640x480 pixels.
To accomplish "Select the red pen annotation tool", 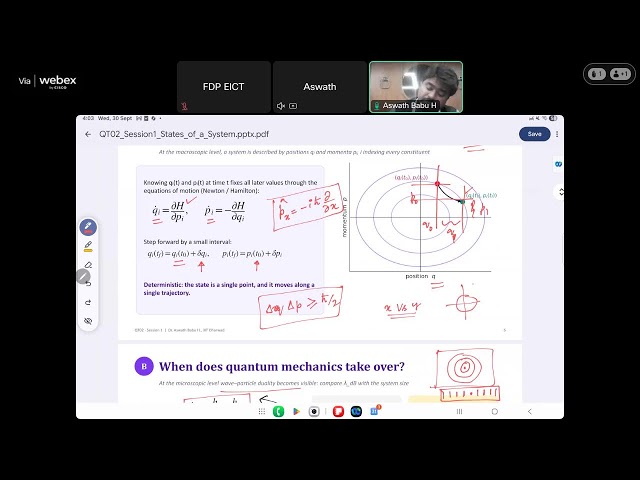I will pyautogui.click(x=88, y=227).
